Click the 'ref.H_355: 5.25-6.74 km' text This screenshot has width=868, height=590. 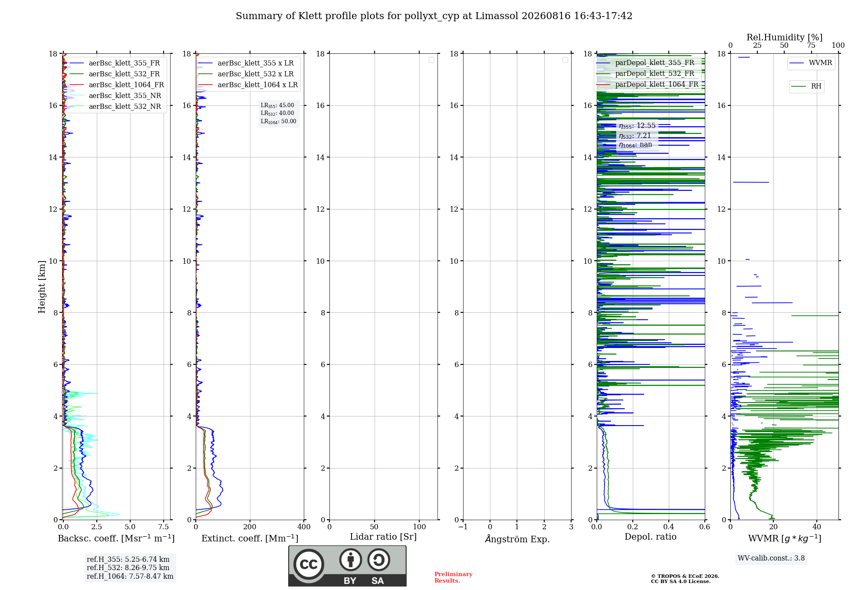pyautogui.click(x=128, y=560)
